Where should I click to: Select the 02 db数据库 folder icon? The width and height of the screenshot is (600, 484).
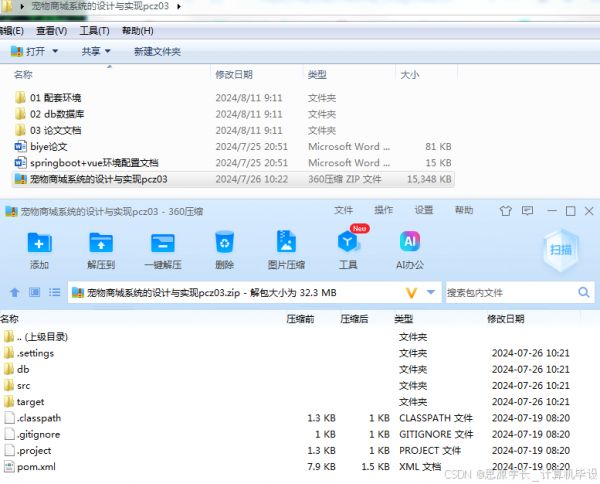tap(20, 114)
